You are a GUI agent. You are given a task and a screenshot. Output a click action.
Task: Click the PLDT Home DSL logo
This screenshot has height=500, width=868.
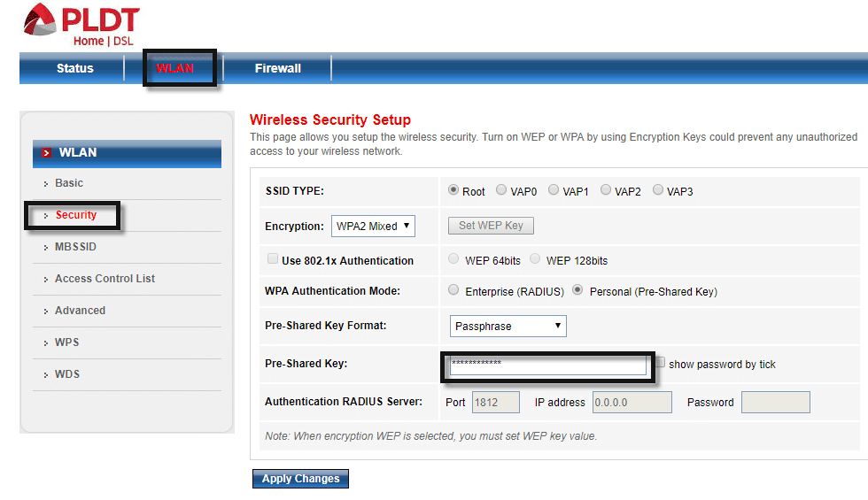pyautogui.click(x=81, y=25)
